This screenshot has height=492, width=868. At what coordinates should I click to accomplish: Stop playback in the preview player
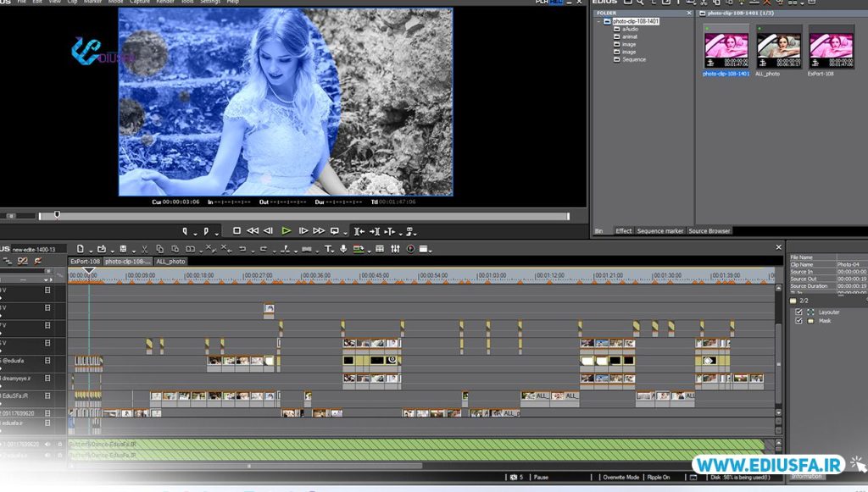(237, 231)
